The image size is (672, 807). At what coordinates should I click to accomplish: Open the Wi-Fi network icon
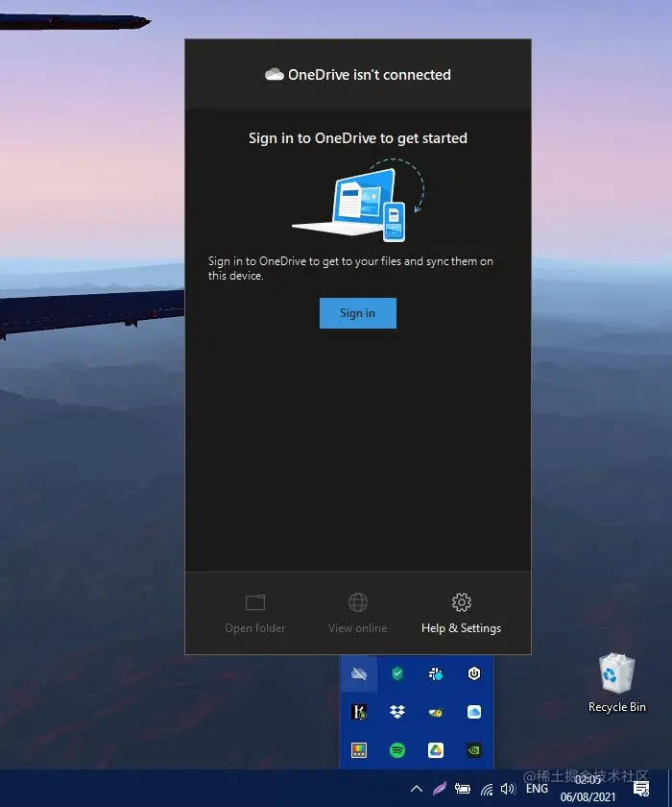(487, 789)
